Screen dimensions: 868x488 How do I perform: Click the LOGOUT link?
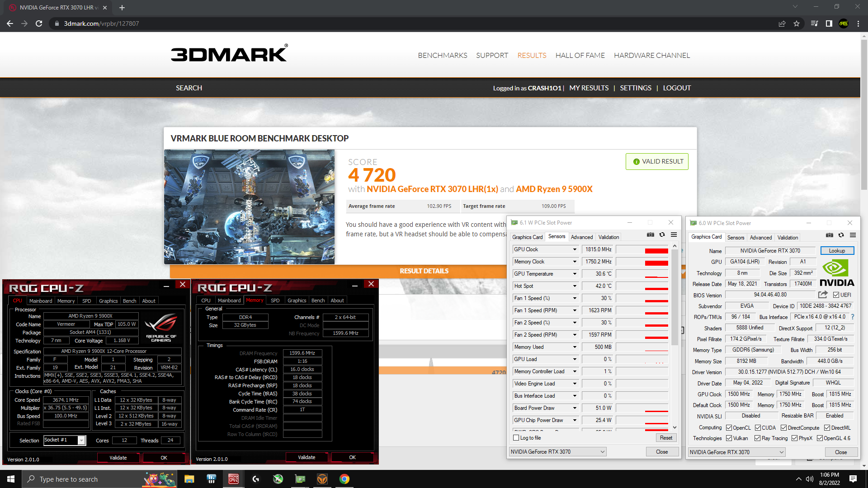point(677,88)
